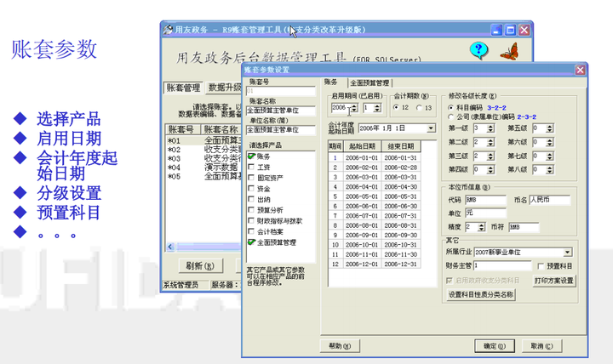The height and width of the screenshot is (364, 613).
Task: Click the 第一级 length spinner arrows
Action: coord(490,128)
